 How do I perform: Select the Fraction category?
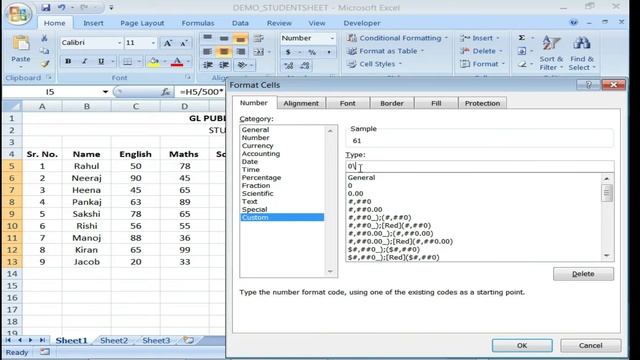tap(256, 186)
